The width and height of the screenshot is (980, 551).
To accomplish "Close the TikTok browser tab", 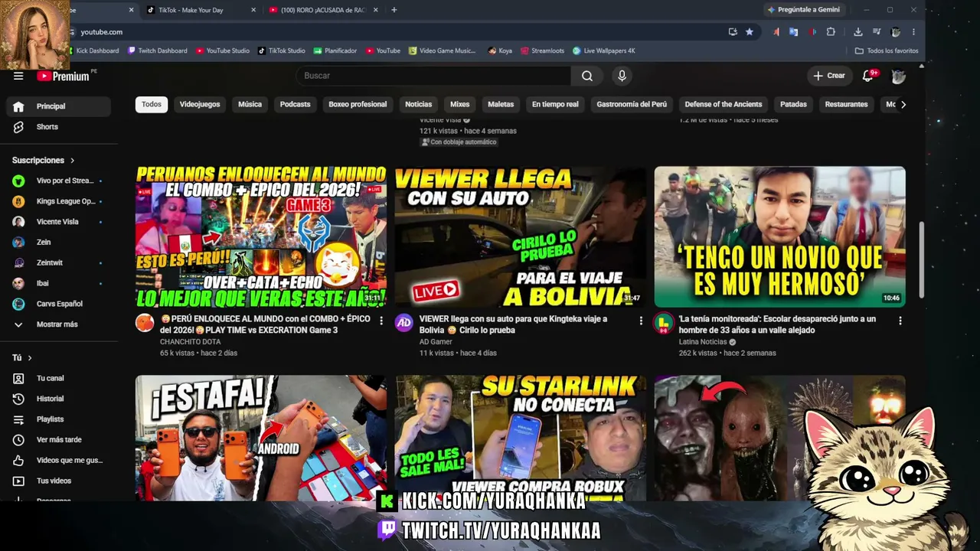I will pos(253,10).
